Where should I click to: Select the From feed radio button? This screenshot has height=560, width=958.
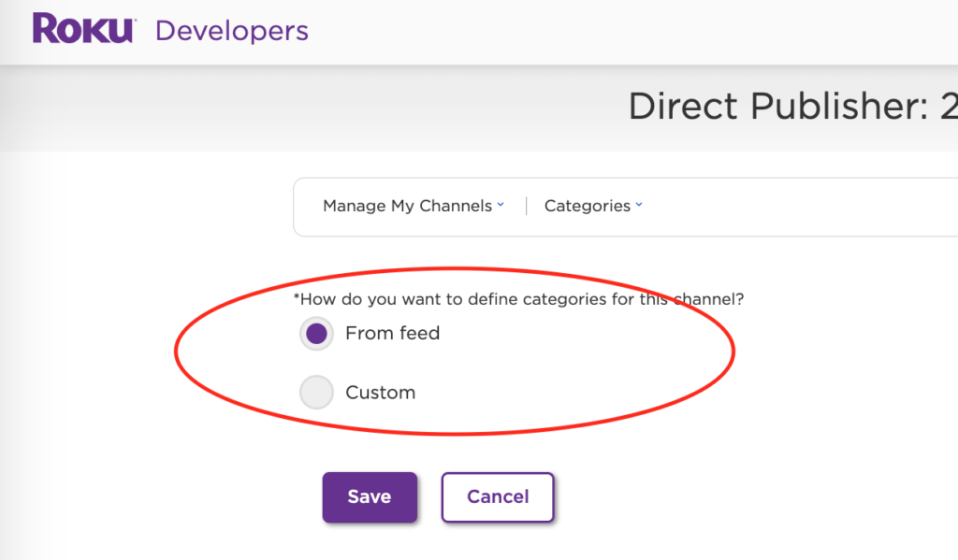click(x=316, y=334)
